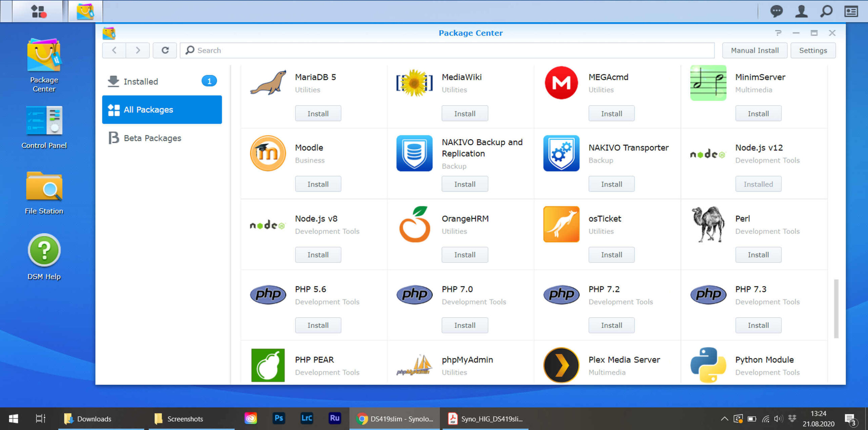Click the PHP 7.3 logo

(708, 294)
